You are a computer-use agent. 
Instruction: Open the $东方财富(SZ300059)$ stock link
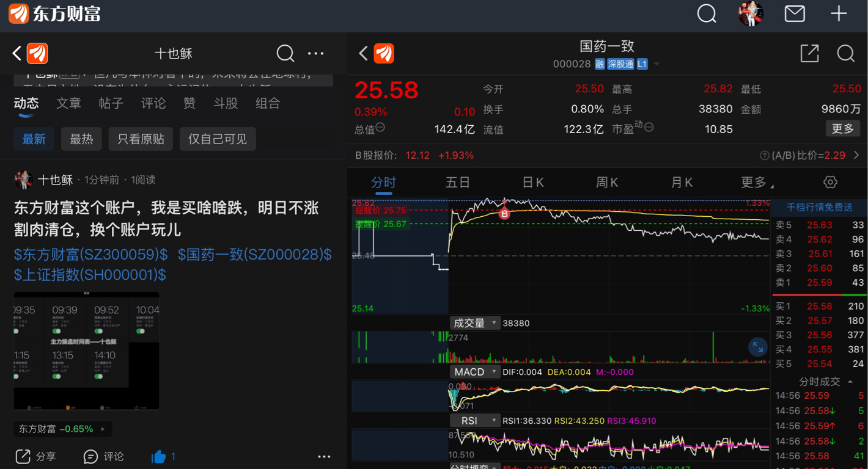(x=90, y=255)
